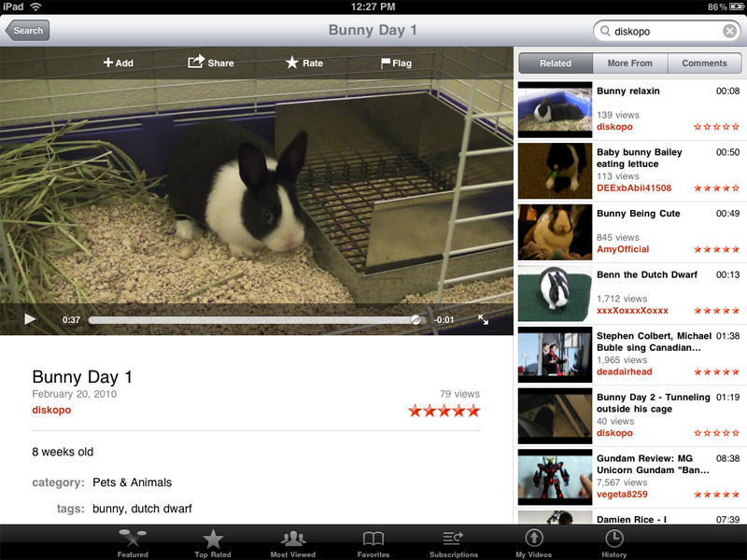Screen dimensions: 747x560
Task: Tap the Add button above the video
Action: pyautogui.click(x=119, y=63)
